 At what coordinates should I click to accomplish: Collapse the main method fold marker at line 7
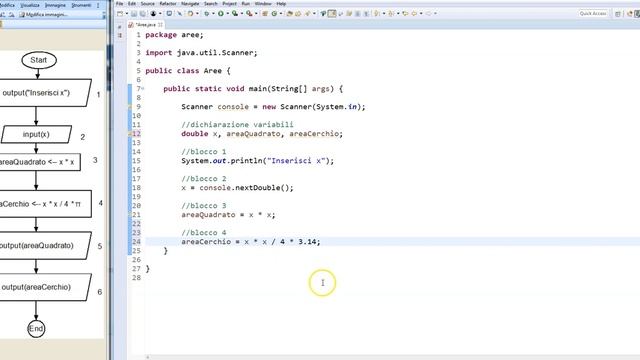(x=143, y=89)
